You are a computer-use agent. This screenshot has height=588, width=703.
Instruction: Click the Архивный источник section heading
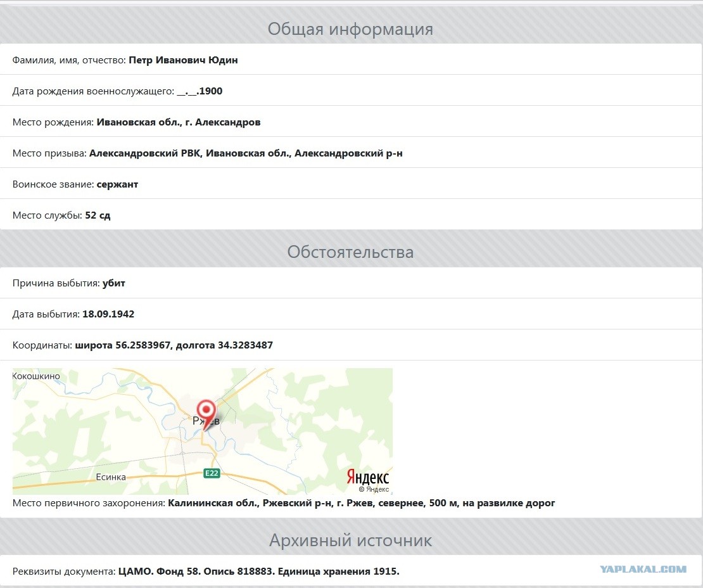coord(350,540)
